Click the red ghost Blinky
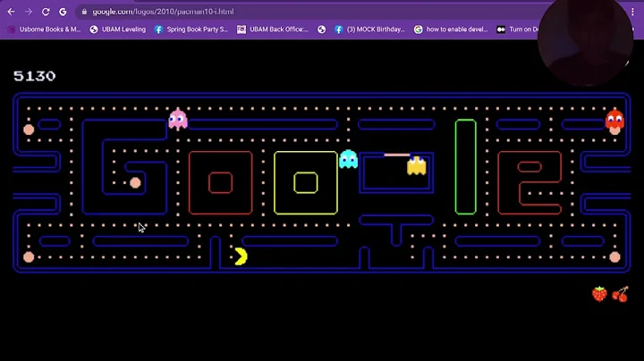 (x=614, y=119)
